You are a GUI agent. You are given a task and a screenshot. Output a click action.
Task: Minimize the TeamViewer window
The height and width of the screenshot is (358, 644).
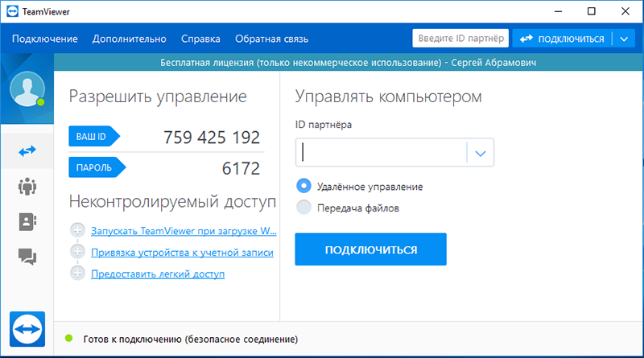tap(558, 11)
